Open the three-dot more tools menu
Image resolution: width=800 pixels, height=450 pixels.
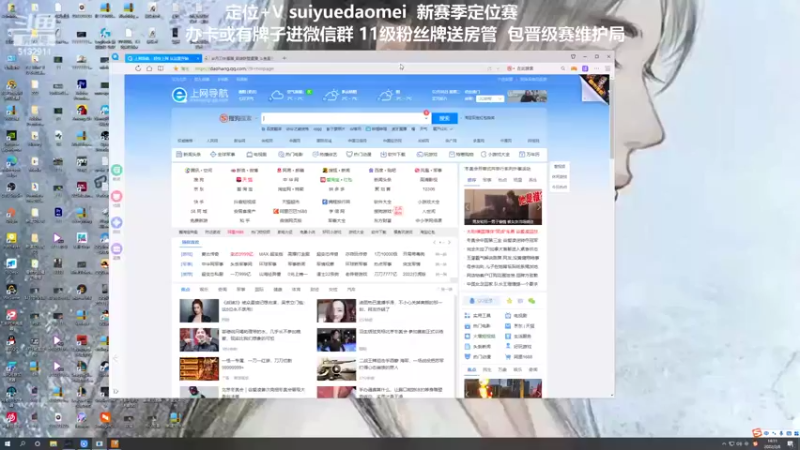(x=596, y=68)
